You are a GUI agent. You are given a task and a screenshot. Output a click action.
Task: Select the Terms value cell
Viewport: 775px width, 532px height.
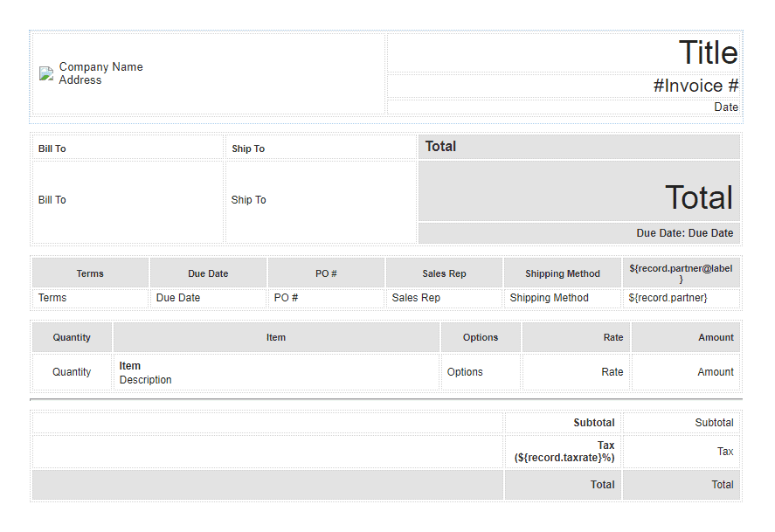pos(90,298)
